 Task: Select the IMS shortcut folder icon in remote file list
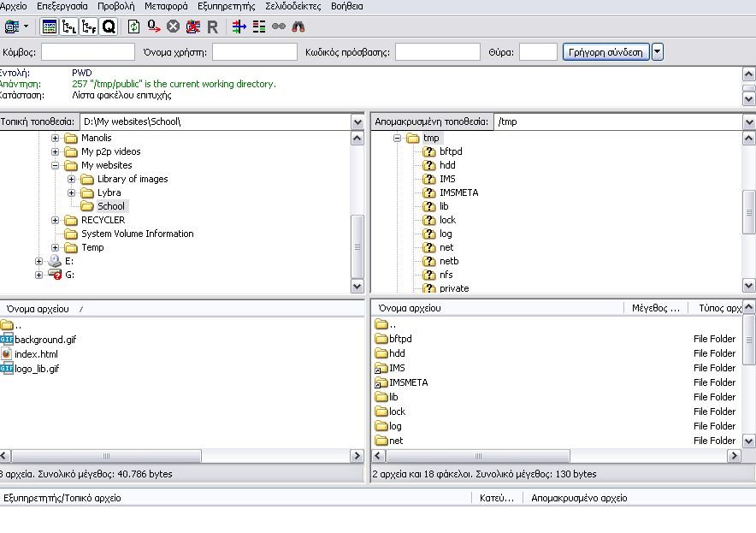[x=381, y=369]
